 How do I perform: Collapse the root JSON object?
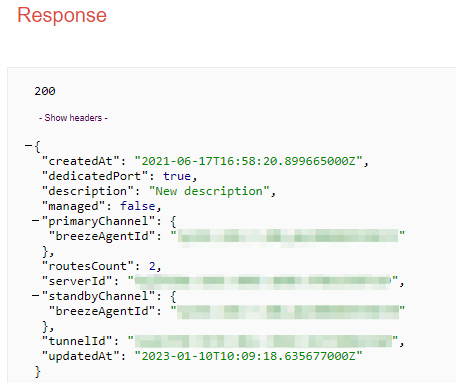tap(28, 145)
